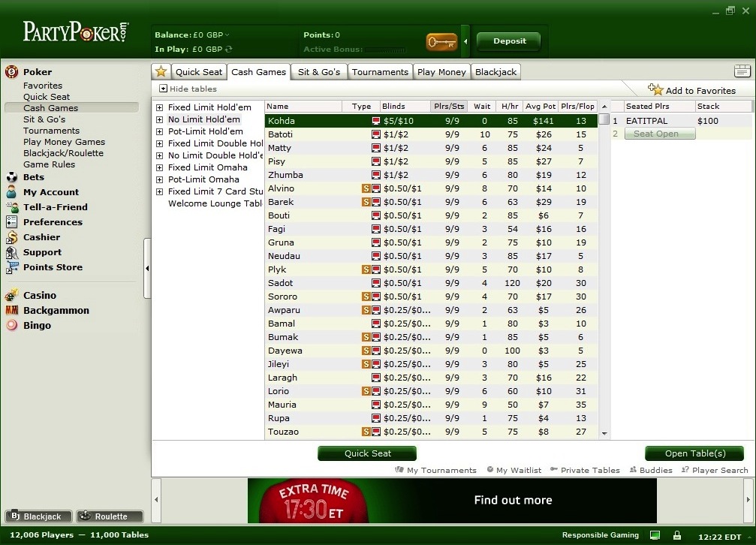Viewport: 756px width, 545px height.
Task: Open Bets via soccer ball icon
Action: (11, 177)
